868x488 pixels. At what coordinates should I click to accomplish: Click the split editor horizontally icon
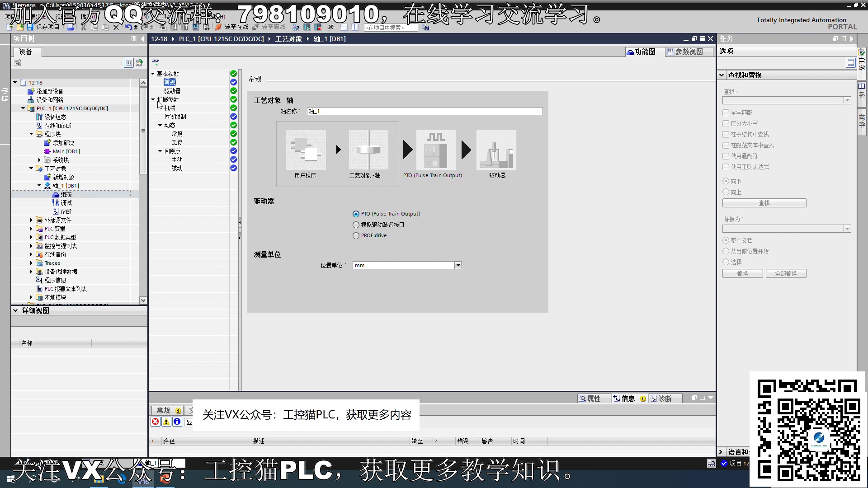[344, 27]
